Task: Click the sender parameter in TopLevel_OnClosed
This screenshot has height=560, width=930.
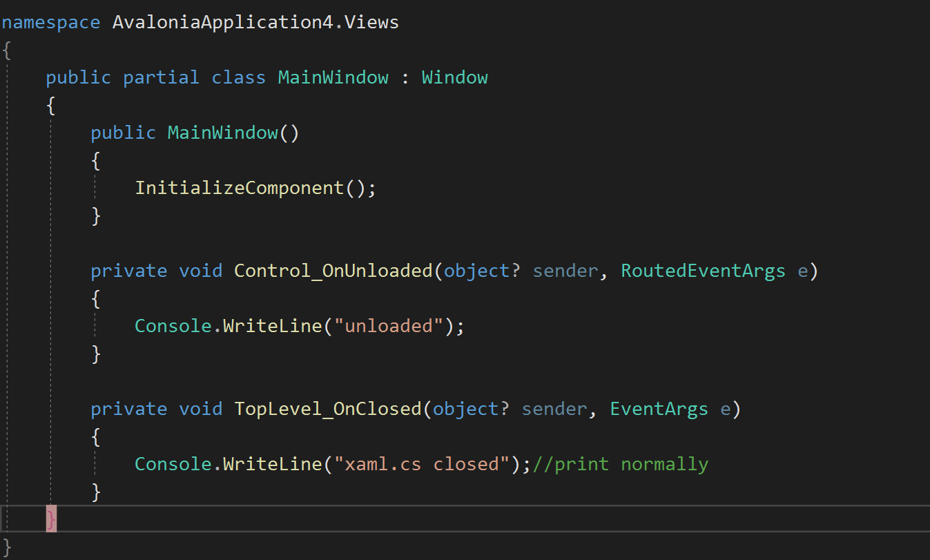Action: point(553,408)
